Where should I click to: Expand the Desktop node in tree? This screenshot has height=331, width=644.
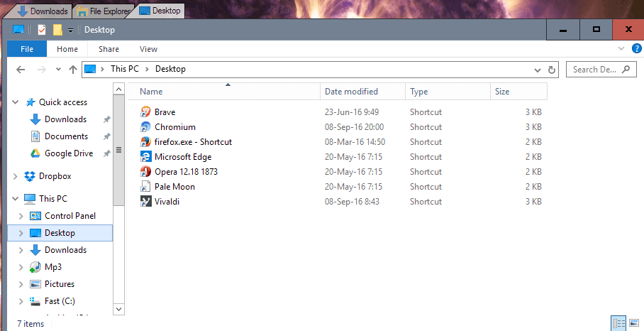tap(21, 233)
